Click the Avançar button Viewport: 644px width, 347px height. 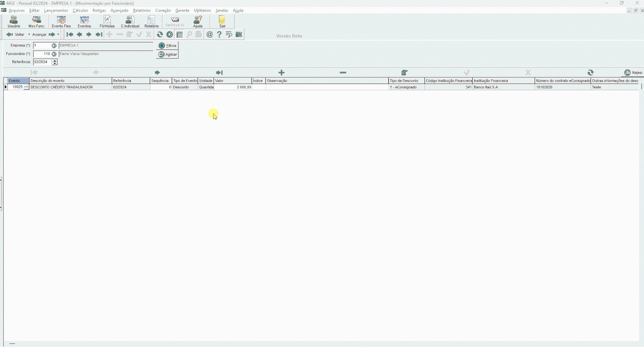pos(43,35)
